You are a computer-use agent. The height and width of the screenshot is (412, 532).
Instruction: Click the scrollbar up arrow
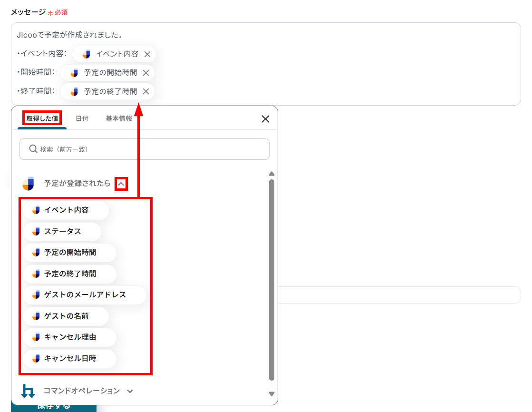pos(271,174)
